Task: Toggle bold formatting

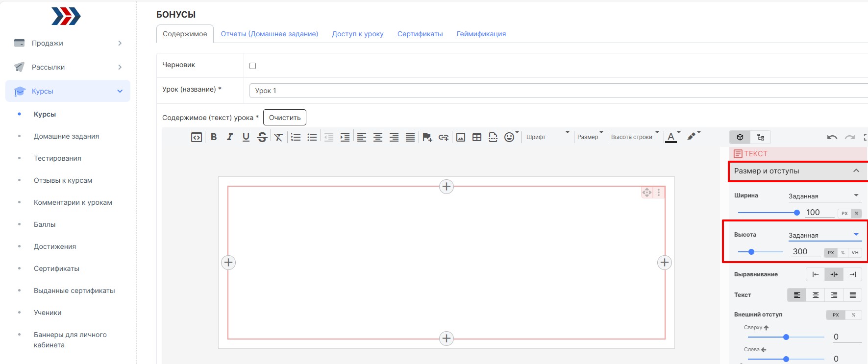Action: pos(214,137)
